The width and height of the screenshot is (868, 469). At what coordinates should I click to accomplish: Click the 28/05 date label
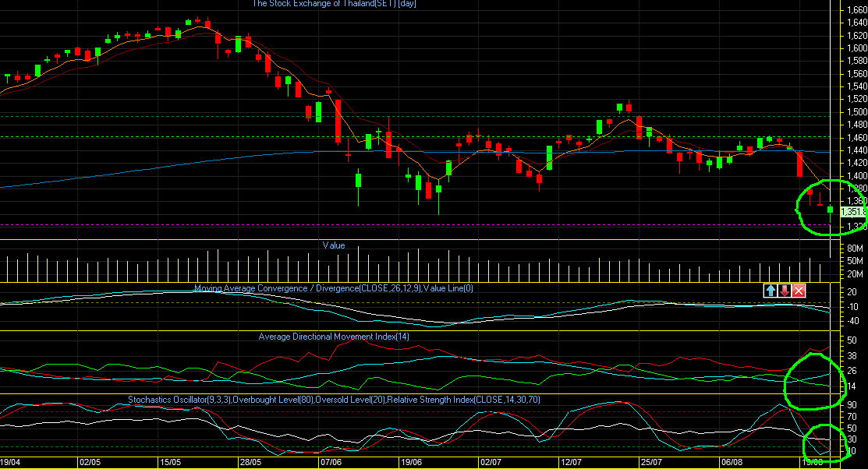[250, 462]
